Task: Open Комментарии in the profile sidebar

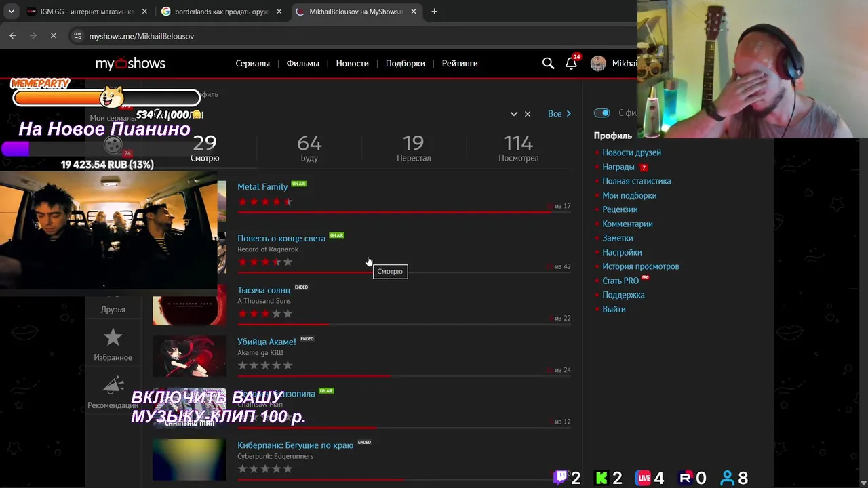Action: 627,224
